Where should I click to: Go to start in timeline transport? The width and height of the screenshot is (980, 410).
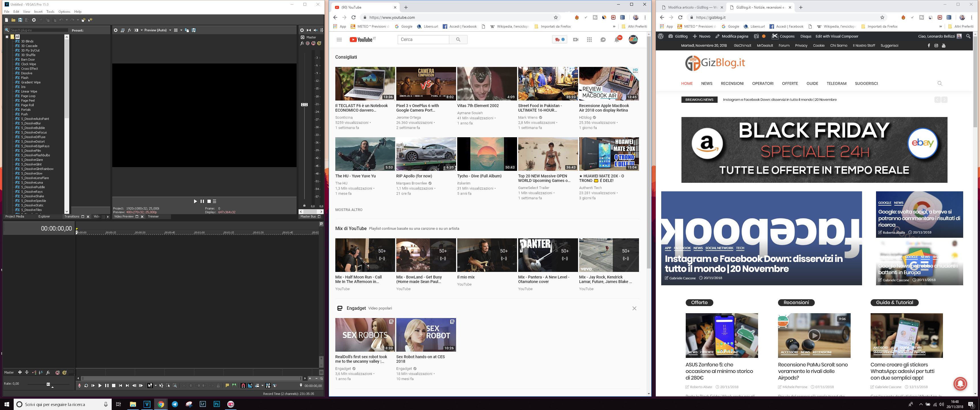coord(120,386)
